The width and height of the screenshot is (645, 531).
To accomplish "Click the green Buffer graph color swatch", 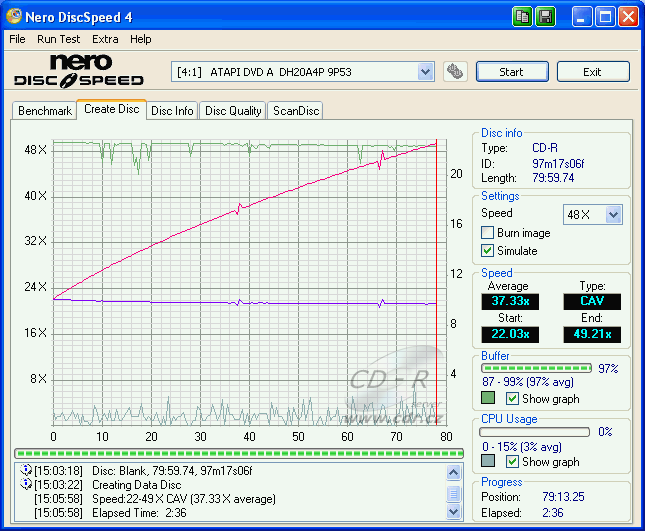I will [488, 398].
